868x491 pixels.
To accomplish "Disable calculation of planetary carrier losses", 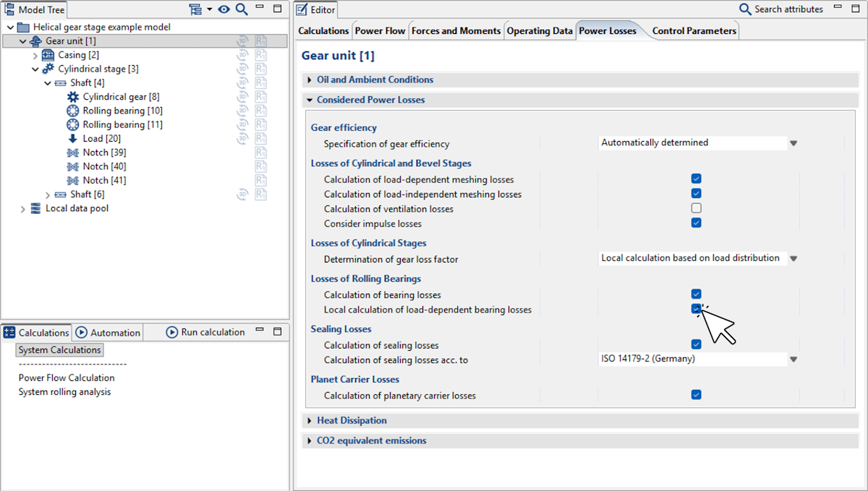I will 696,395.
